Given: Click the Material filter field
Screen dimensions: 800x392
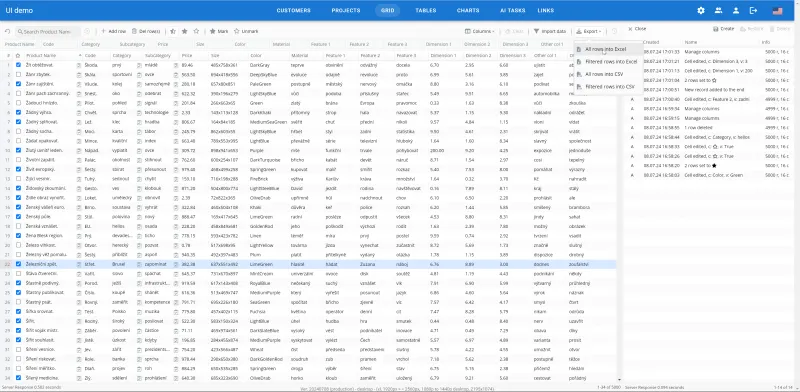Looking at the screenshot, I should [x=289, y=44].
